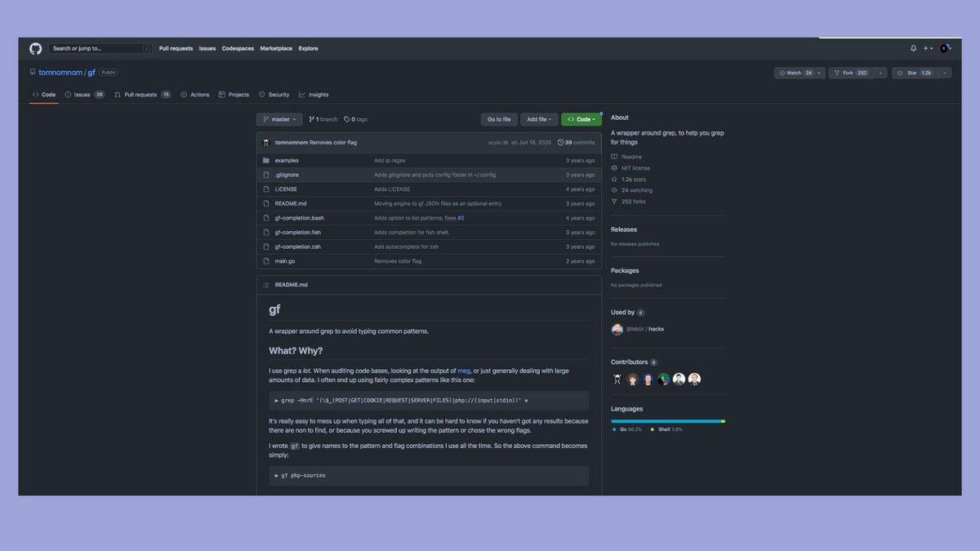Switch to the Issues repository tab
The width and height of the screenshot is (980, 551).
coord(85,95)
